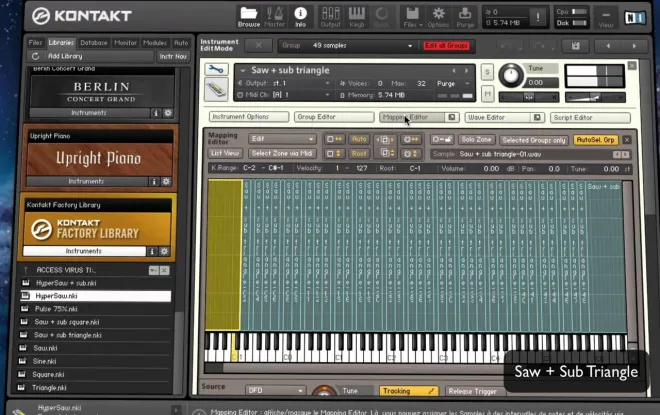This screenshot has width=660, height=415.
Task: Toggle the Solo S button
Action: pyautogui.click(x=487, y=72)
